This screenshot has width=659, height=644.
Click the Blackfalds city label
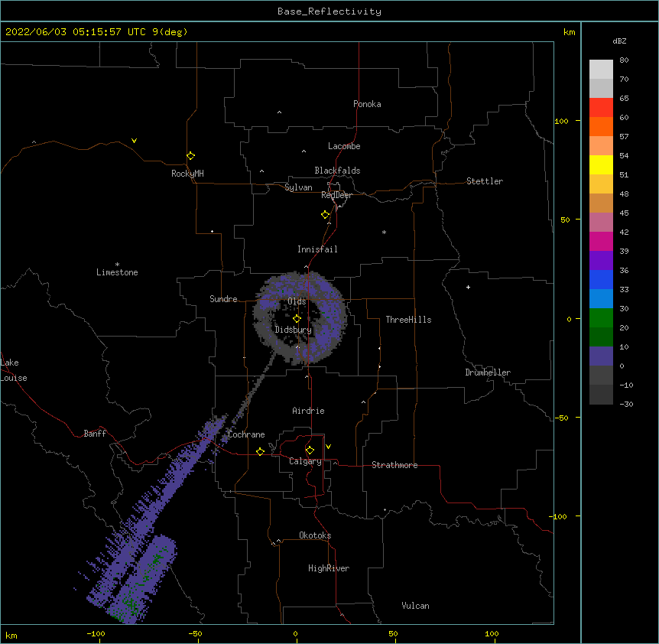click(337, 171)
